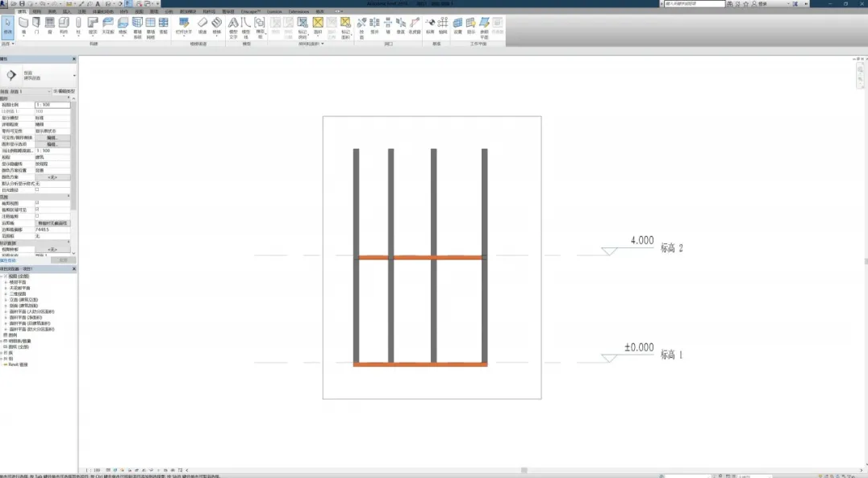Open the 注释 (Annotate) ribbon tab
868x478 pixels.
click(82, 11)
